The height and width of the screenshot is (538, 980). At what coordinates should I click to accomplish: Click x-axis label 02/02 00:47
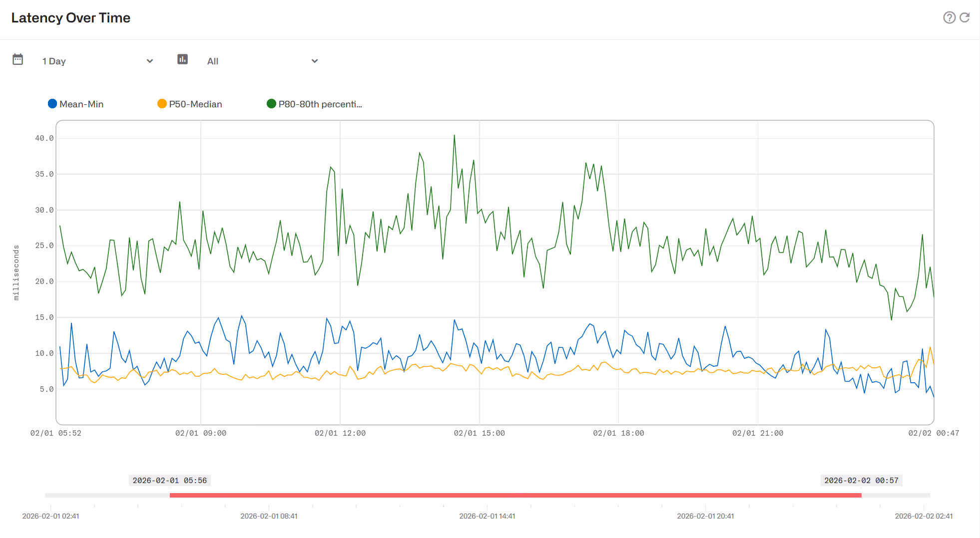click(x=934, y=433)
